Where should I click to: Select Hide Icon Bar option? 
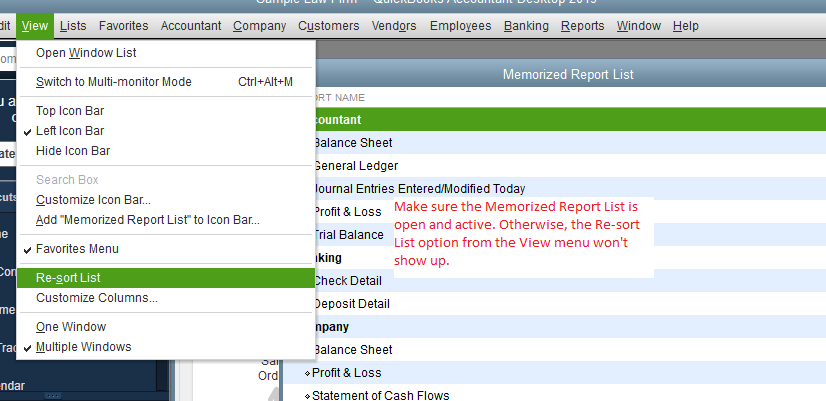click(166, 151)
